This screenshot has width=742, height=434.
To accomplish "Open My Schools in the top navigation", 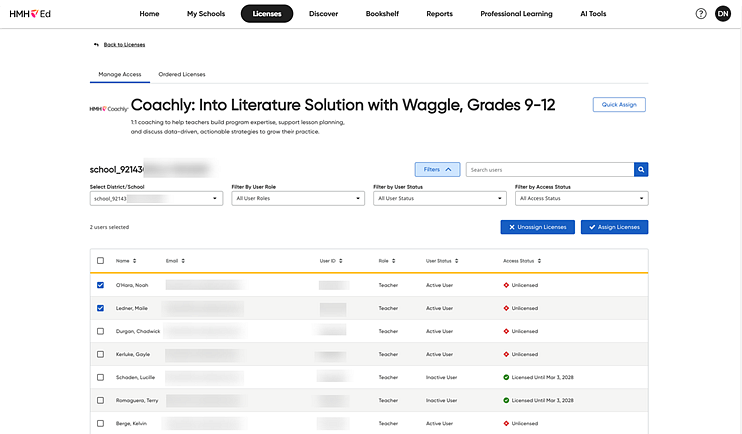I will 206,14.
